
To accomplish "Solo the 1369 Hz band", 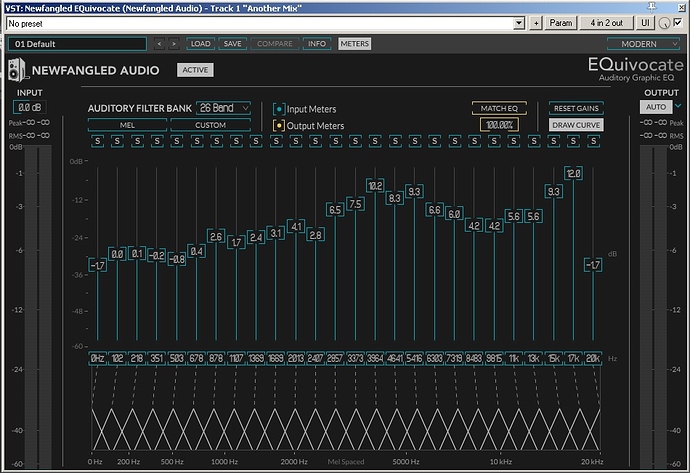I will [256, 141].
